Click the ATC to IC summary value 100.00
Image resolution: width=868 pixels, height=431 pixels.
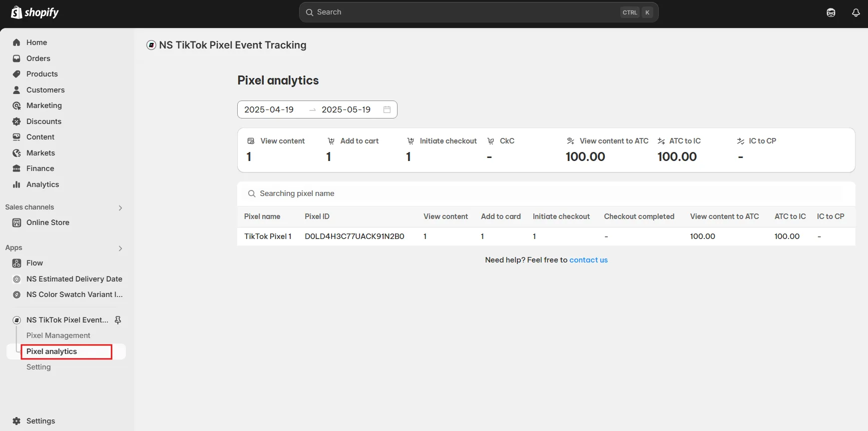coord(677,157)
